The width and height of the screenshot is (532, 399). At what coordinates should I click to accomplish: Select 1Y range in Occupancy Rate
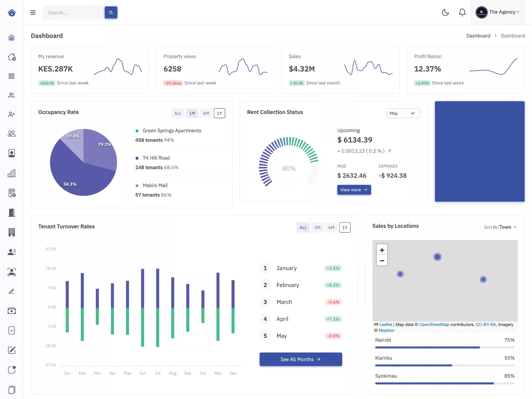(x=219, y=113)
